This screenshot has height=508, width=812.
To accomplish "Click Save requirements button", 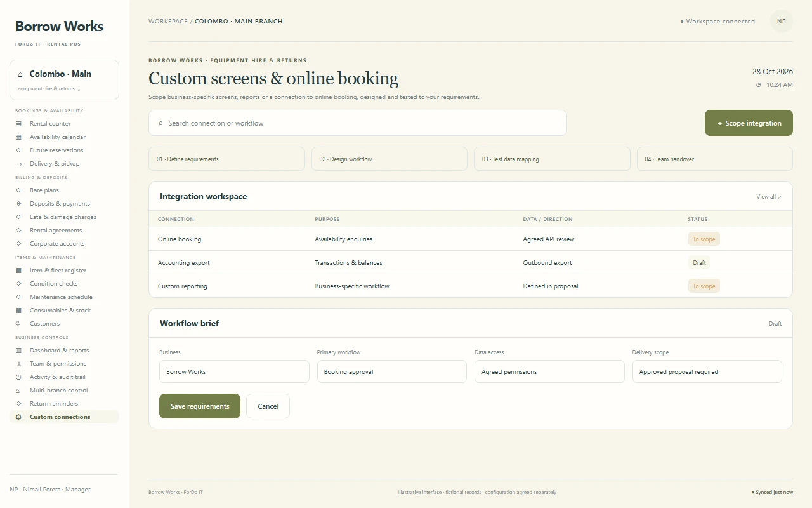I will (x=200, y=406).
